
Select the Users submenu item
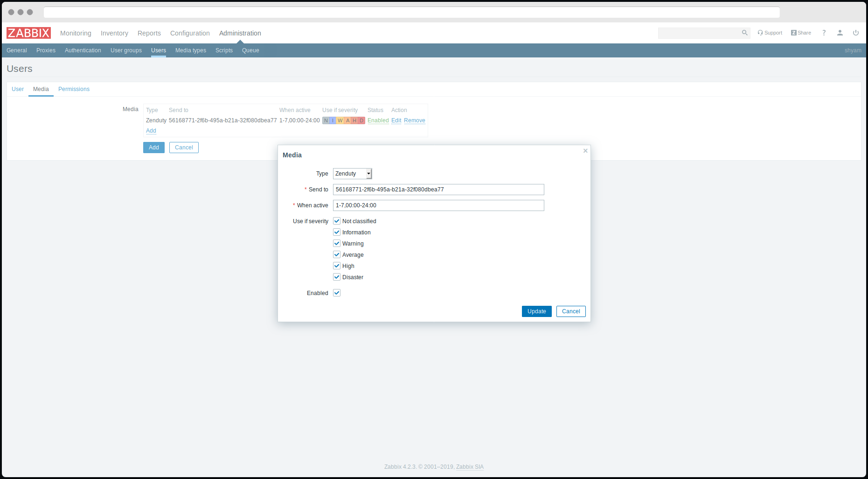[x=159, y=50]
